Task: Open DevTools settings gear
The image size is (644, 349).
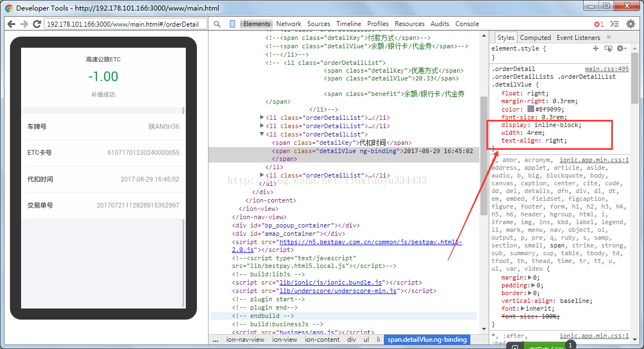Action: pyautogui.click(x=631, y=24)
